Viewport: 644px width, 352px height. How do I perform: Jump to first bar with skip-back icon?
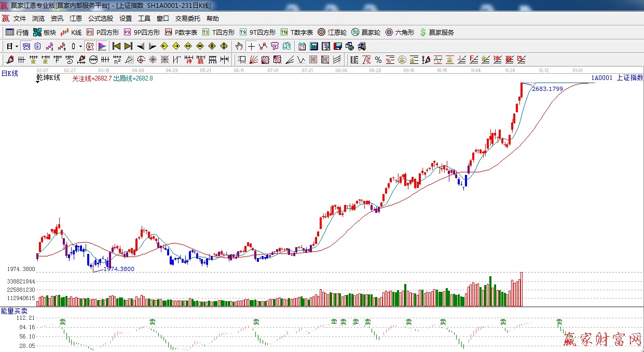(x=116, y=46)
